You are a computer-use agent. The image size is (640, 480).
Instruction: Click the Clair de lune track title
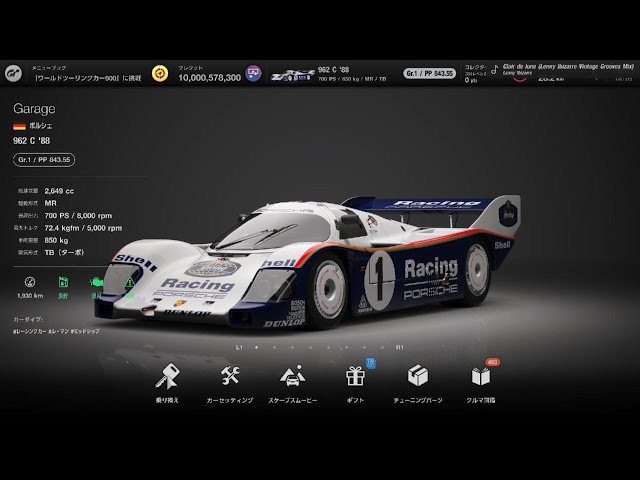pyautogui.click(x=568, y=66)
